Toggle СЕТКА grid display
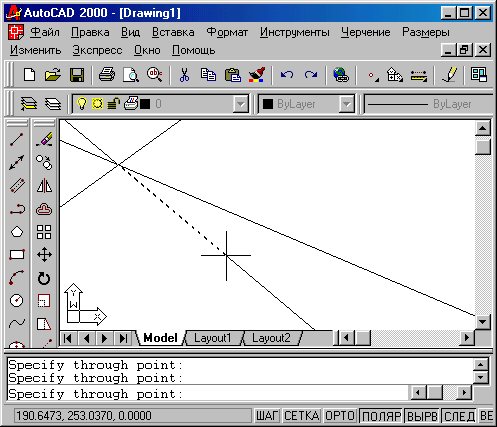The image size is (497, 427). point(301,416)
